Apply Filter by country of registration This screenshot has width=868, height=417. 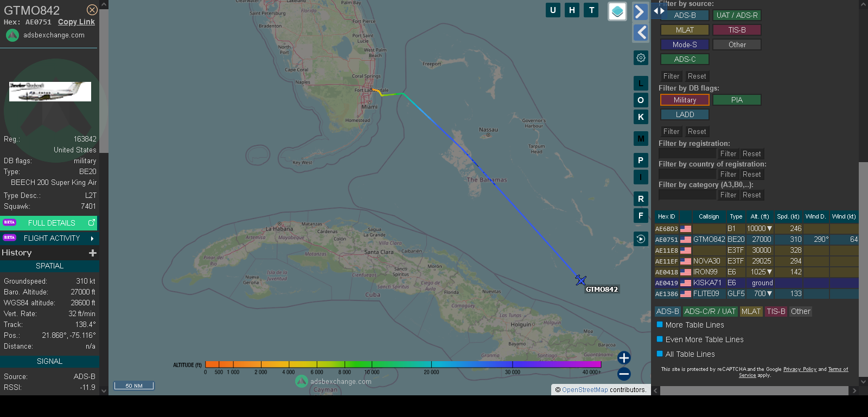click(x=728, y=174)
